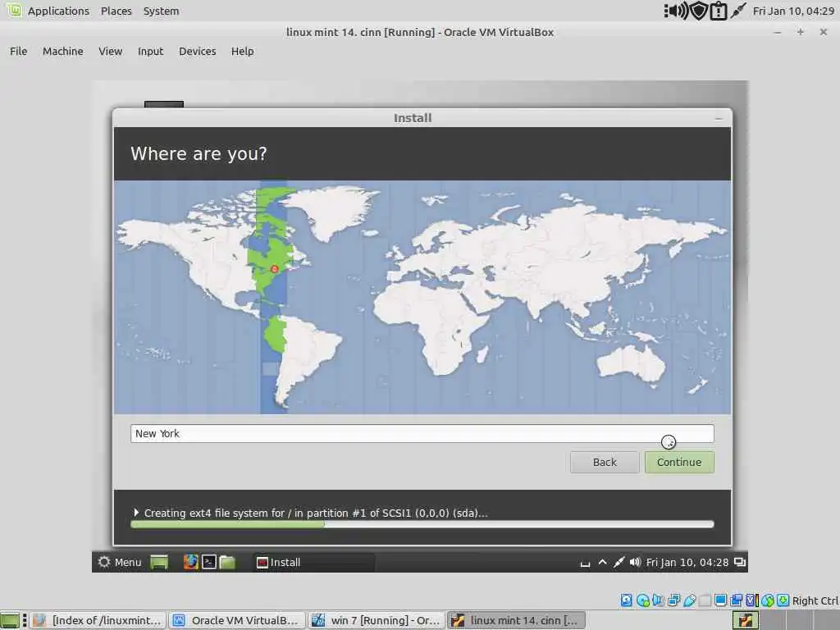This screenshot has width=840, height=630.
Task: Click Australia on the timezone map
Action: 631,363
